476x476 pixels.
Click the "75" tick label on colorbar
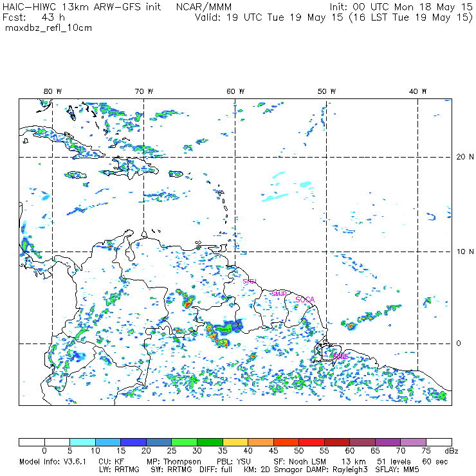point(426,451)
